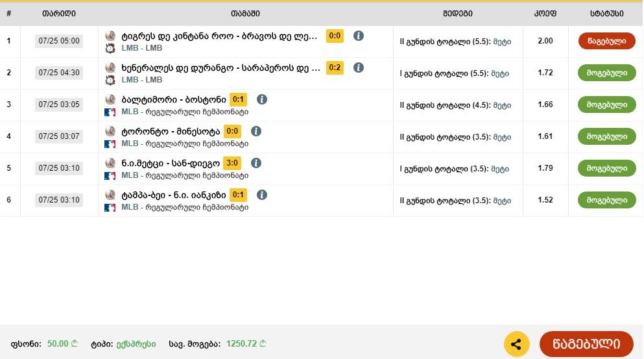Click მოგებული status for ტორონტო - მინესოტა
Image resolution: width=644 pixels, height=359 pixels.
point(606,136)
